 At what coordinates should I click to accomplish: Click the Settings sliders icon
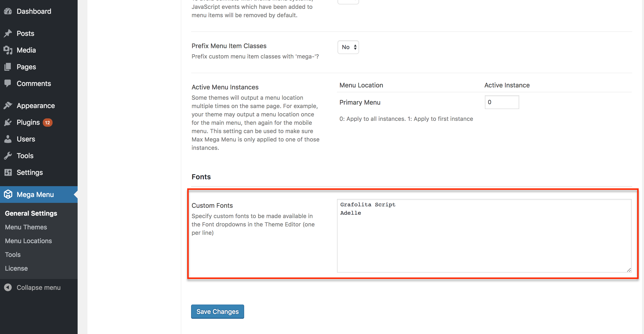click(x=8, y=172)
